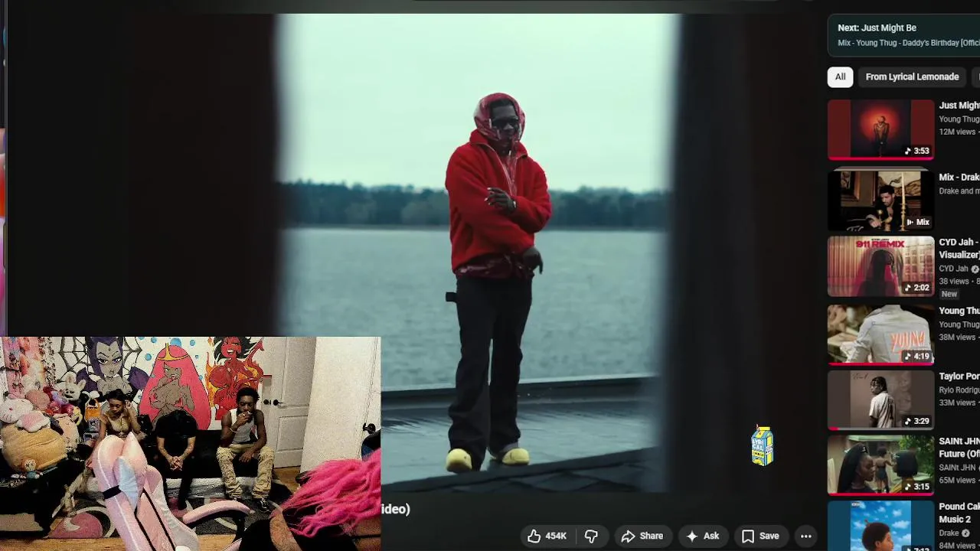Select the All filter chip

click(x=840, y=77)
